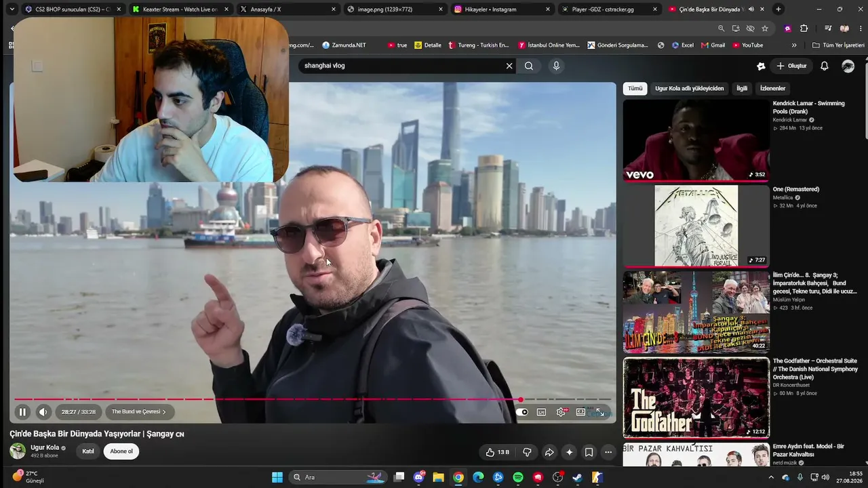Open the 'İlim Çin'de... 8. Şangay 3' video title

pyautogui.click(x=815, y=283)
